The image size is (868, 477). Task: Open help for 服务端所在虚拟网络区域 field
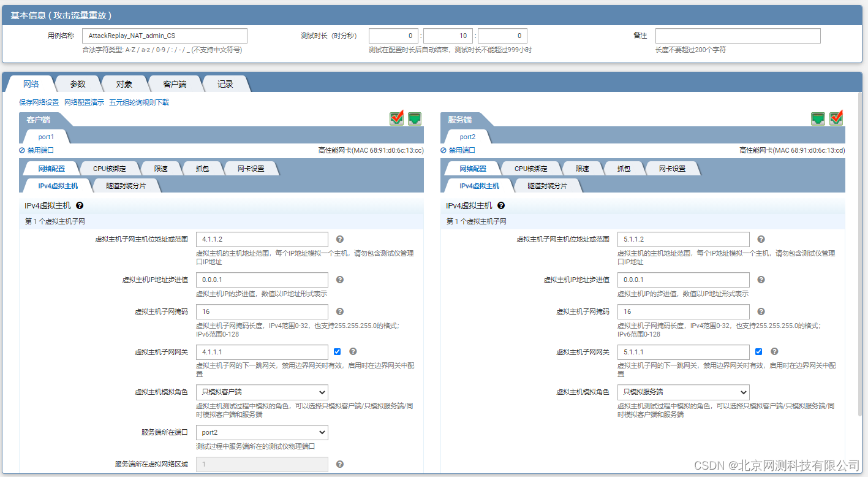click(340, 464)
